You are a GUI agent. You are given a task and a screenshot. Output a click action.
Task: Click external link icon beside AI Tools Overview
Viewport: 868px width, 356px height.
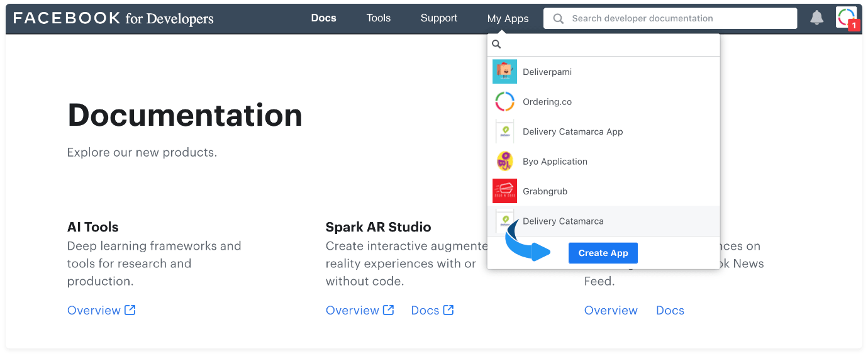(x=130, y=310)
